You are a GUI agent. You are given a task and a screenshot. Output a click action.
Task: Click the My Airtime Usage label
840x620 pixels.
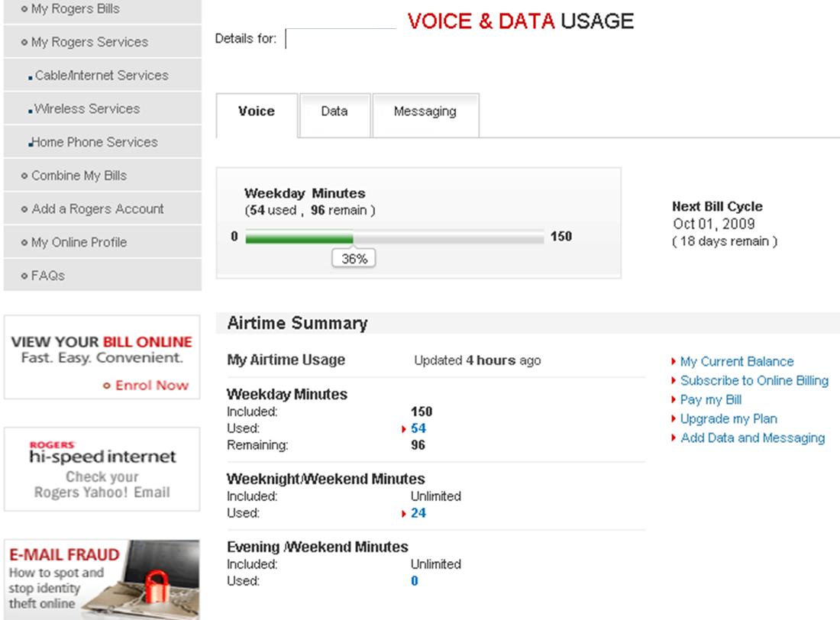[x=286, y=360]
